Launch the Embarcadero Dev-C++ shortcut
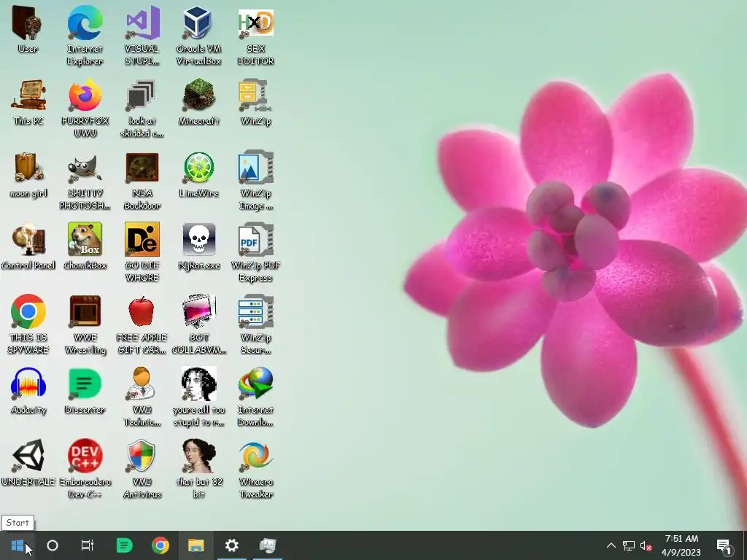The width and height of the screenshot is (747, 560). (85, 456)
